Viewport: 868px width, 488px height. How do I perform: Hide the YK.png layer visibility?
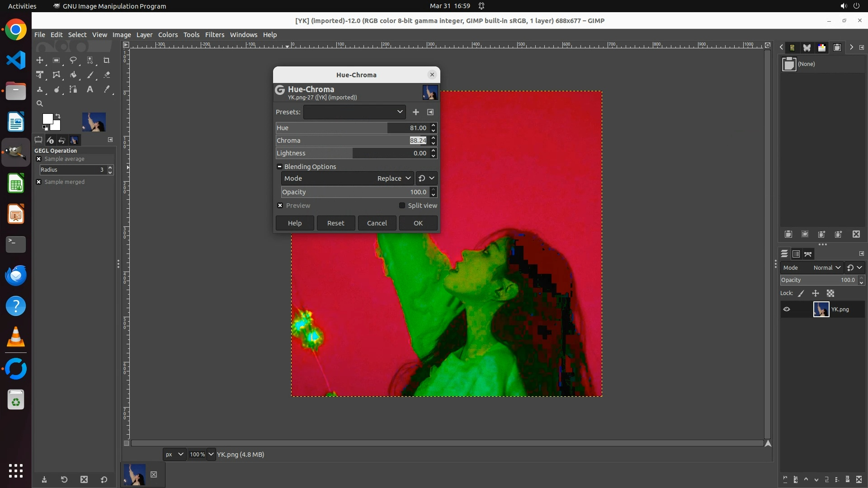point(787,310)
